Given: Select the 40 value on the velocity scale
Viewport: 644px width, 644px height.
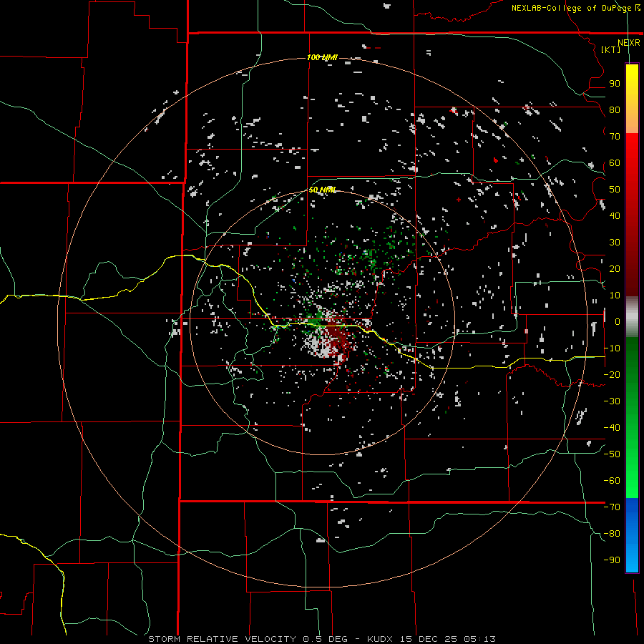Looking at the screenshot, I should pos(615,216).
